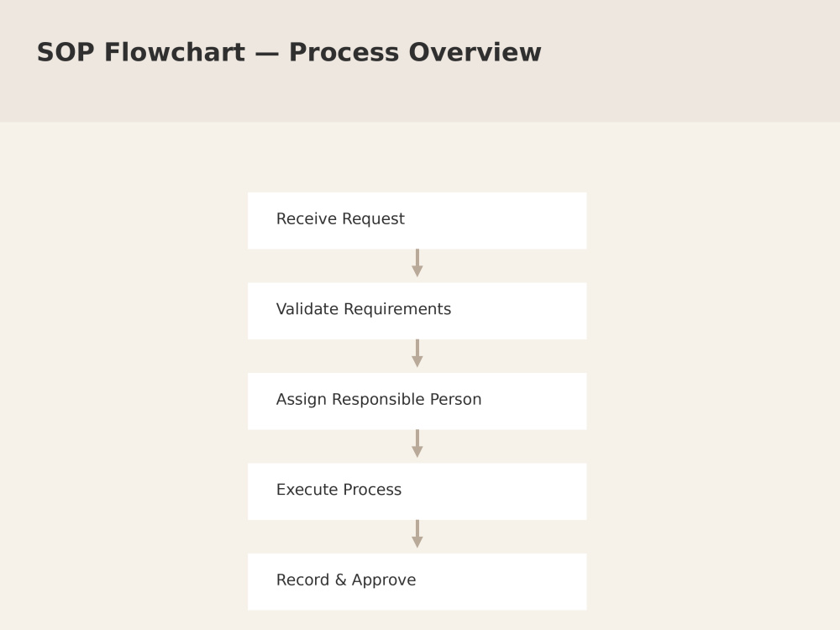Screen dimensions: 840x630
Task: Click the 'Validate Requirements' label text
Action: click(363, 309)
